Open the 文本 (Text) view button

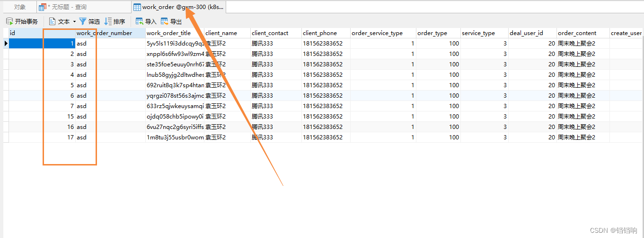pos(59,21)
